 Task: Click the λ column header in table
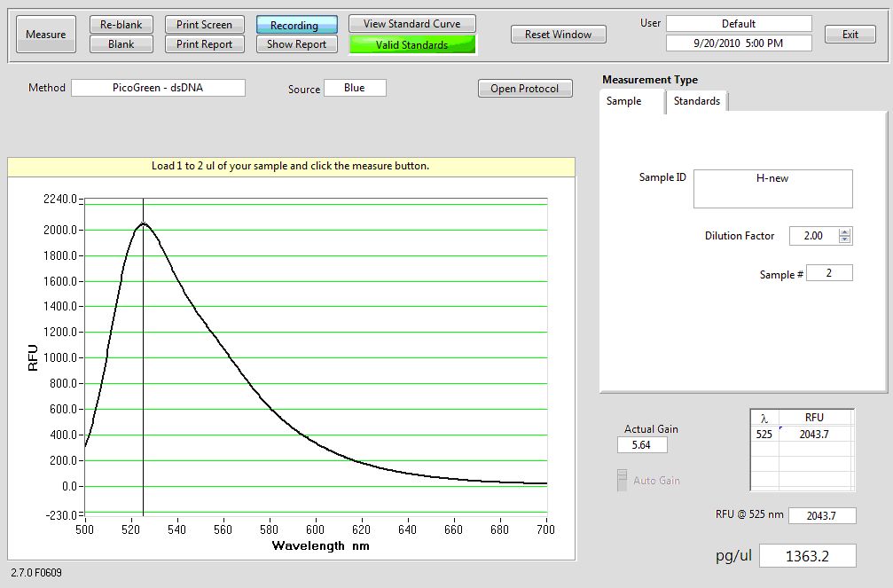click(x=764, y=419)
